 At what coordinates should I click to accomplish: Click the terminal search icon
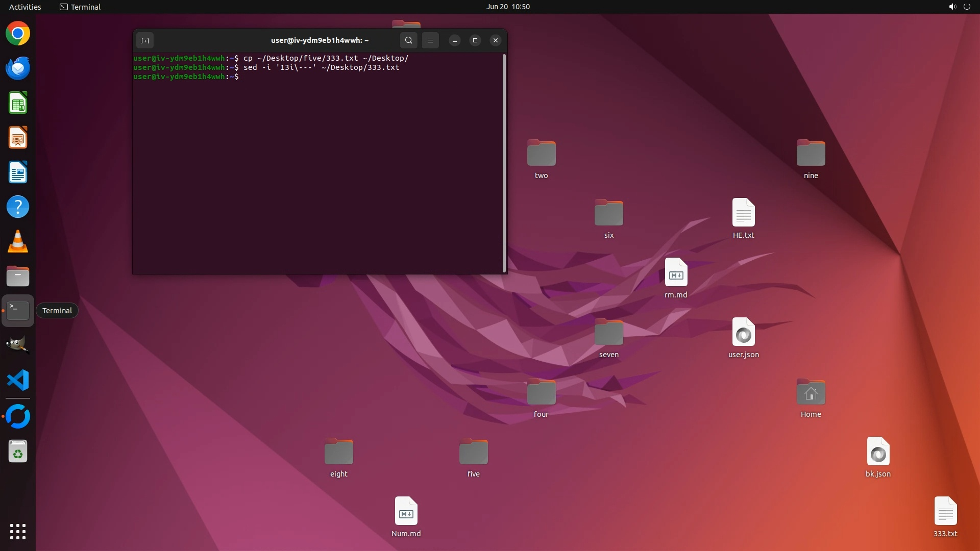[408, 40]
